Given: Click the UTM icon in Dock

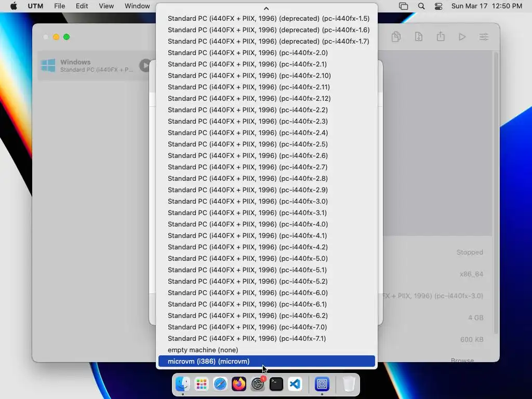Looking at the screenshot, I should click(x=322, y=384).
